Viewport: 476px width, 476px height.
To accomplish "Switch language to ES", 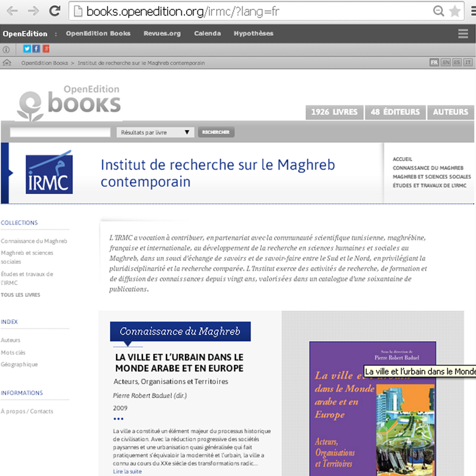I will (456, 62).
